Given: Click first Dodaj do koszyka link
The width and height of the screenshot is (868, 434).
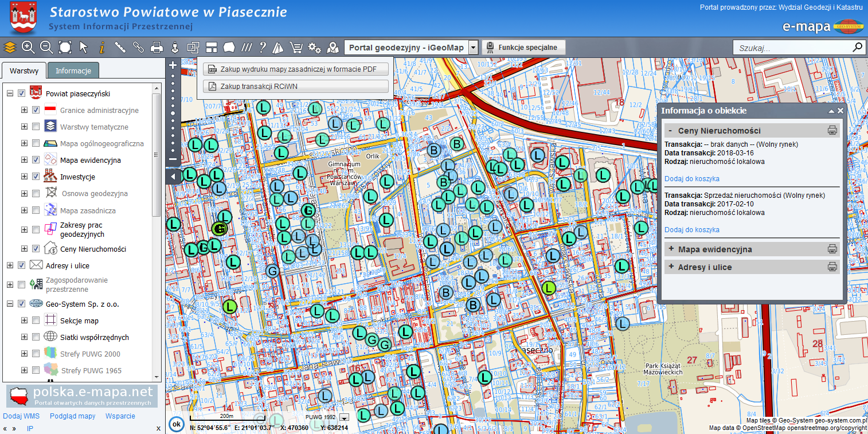Looking at the screenshot, I should click(x=692, y=179).
